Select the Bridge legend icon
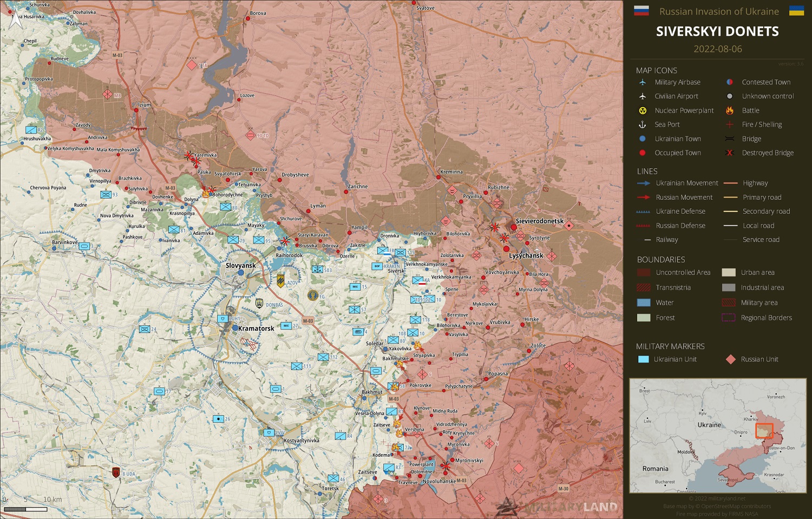Screen dimensions: 812x519 click(730, 139)
